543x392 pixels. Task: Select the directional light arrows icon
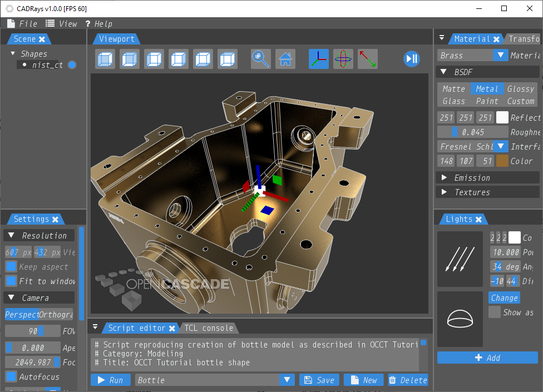pyautogui.click(x=460, y=260)
